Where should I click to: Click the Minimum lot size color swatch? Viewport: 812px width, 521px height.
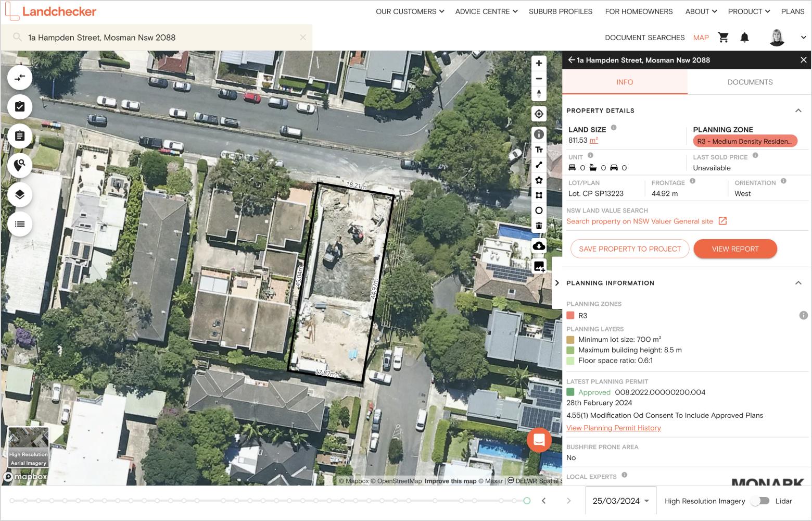coord(570,340)
